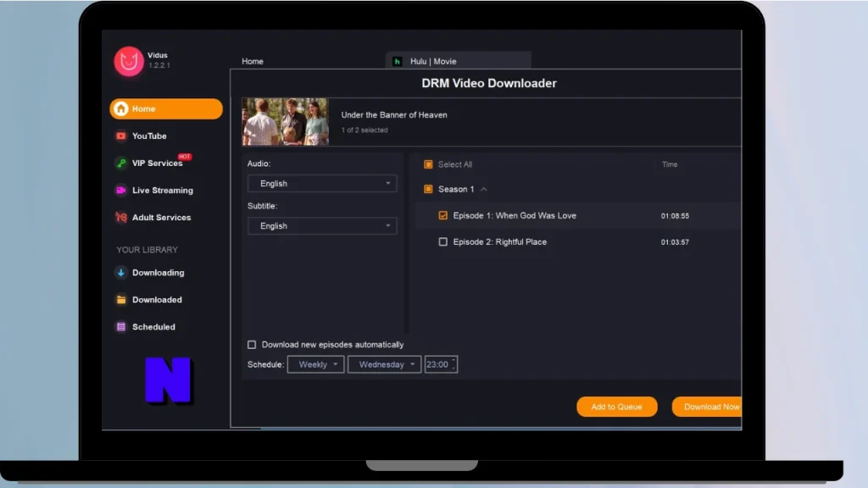Go to VIP Services in the sidebar
The width and height of the screenshot is (868, 488).
pyautogui.click(x=157, y=164)
